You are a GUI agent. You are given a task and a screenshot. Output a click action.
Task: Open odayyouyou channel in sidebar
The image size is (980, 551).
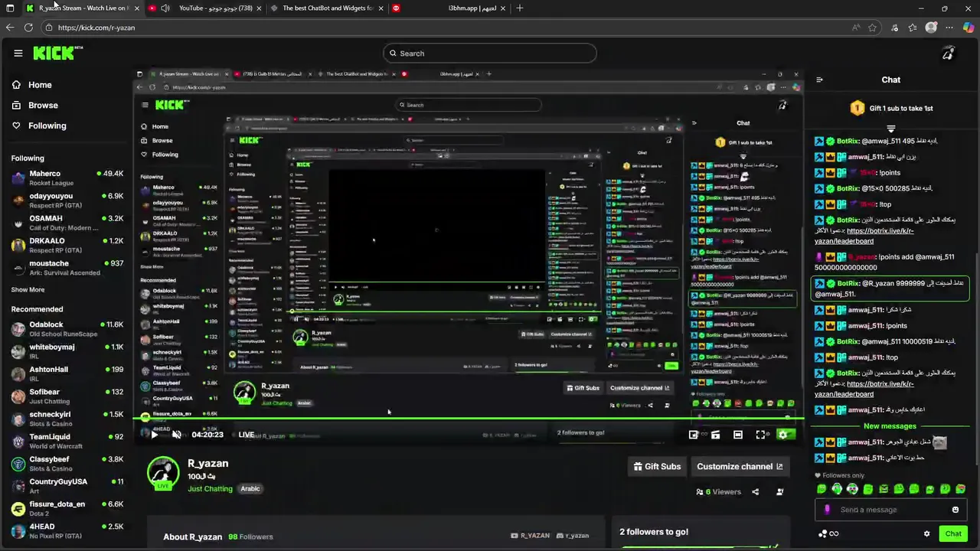click(x=67, y=201)
